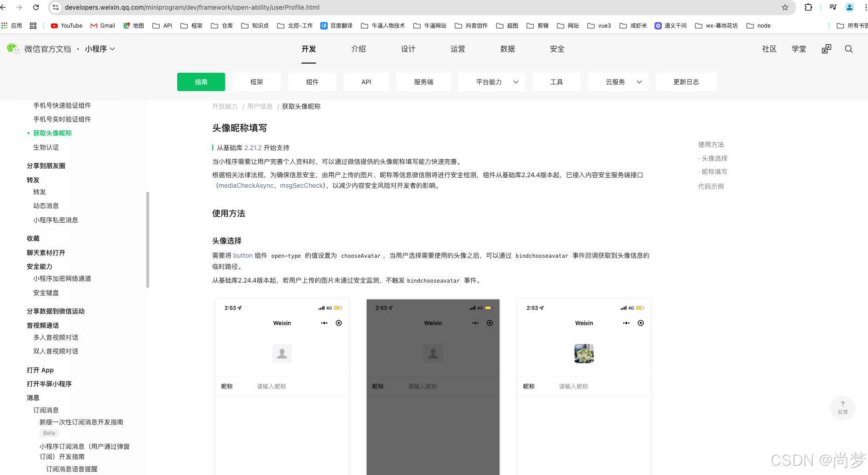The width and height of the screenshot is (868, 475).
Task: Expand the 云服务 dropdown menu
Action: [x=618, y=82]
